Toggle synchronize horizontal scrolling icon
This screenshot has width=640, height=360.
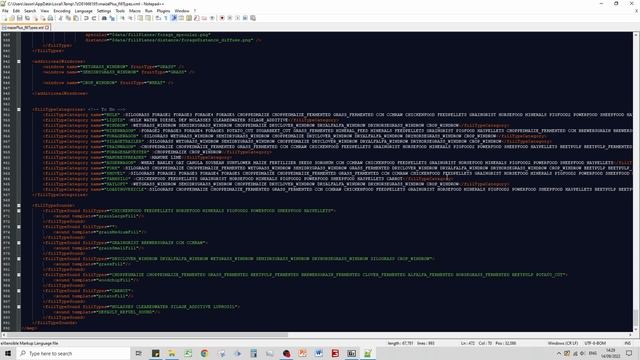(148, 18)
